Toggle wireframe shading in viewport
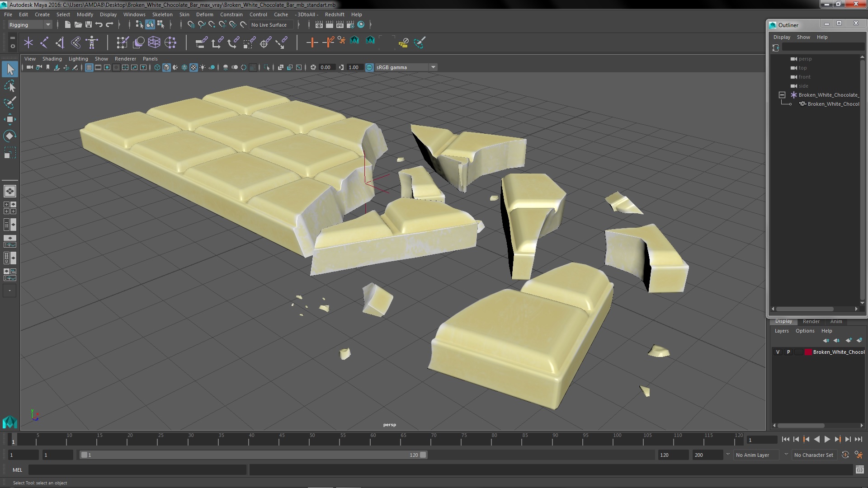Viewport: 868px width, 488px height. point(157,67)
